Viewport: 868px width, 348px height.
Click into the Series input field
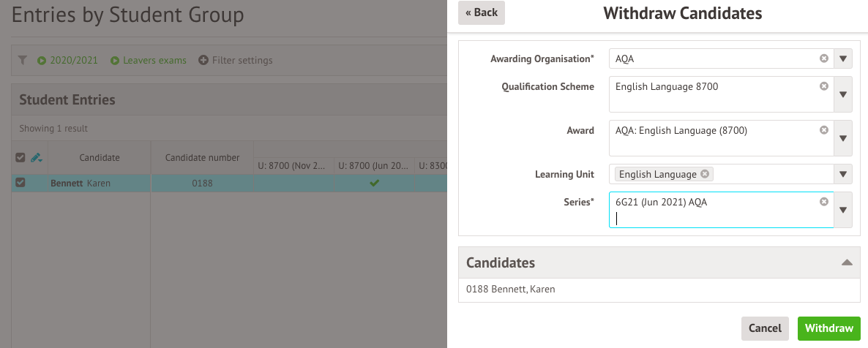pos(714,217)
